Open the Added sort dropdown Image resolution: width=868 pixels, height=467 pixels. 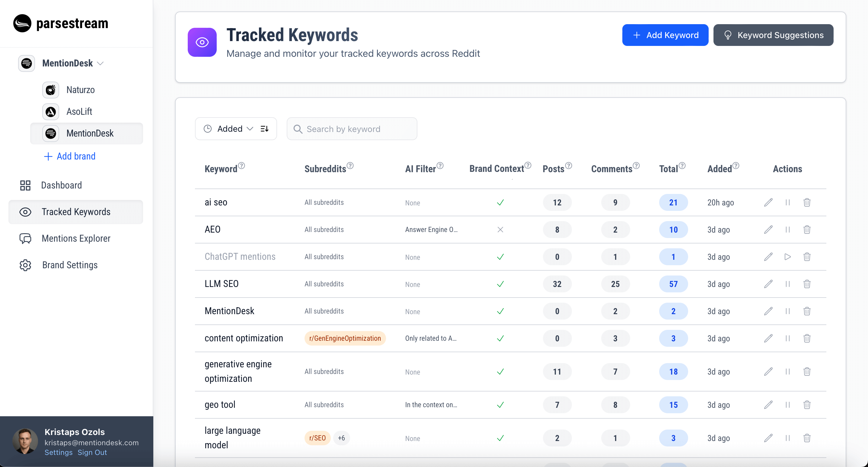pyautogui.click(x=230, y=129)
